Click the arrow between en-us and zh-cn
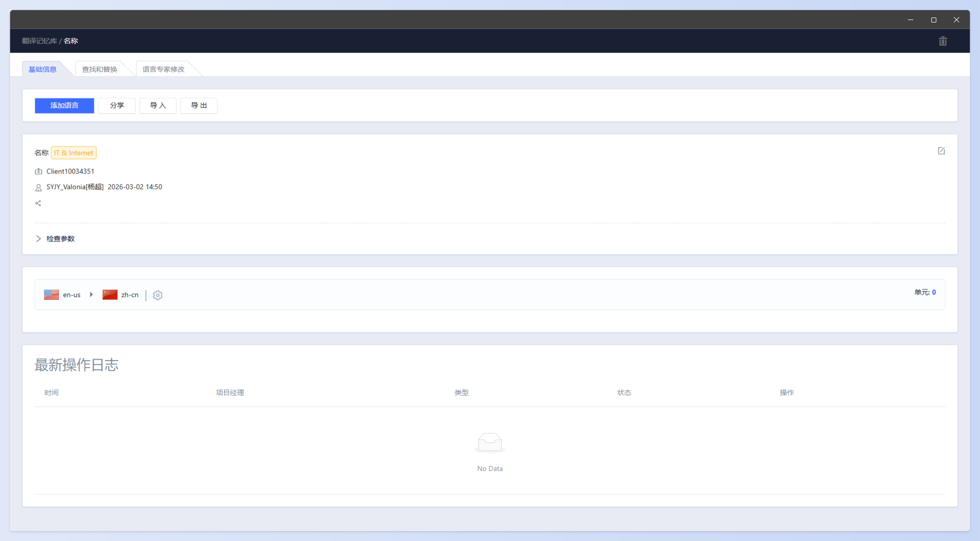Screen dimensions: 980x541 click(91, 294)
